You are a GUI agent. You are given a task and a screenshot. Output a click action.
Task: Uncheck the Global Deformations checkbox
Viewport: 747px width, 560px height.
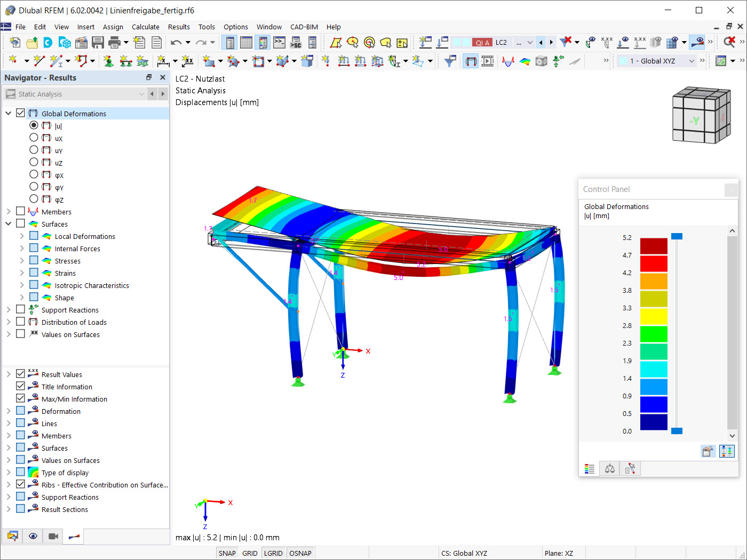coord(20,113)
